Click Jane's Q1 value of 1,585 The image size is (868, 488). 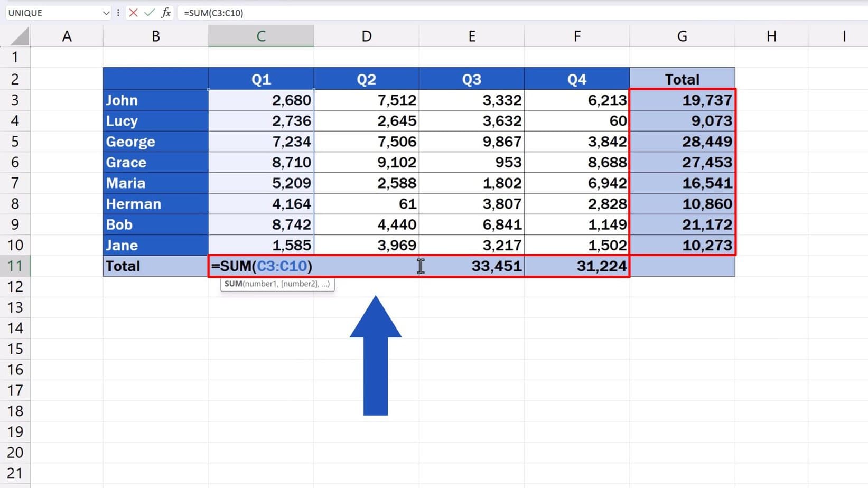coord(261,245)
